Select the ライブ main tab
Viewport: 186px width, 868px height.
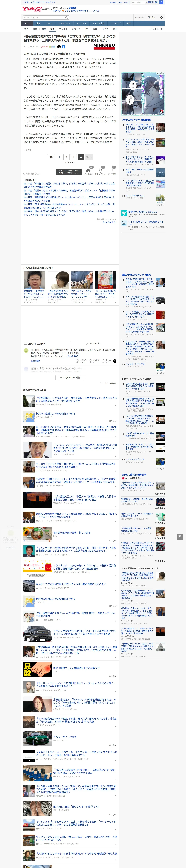pos(49,24)
